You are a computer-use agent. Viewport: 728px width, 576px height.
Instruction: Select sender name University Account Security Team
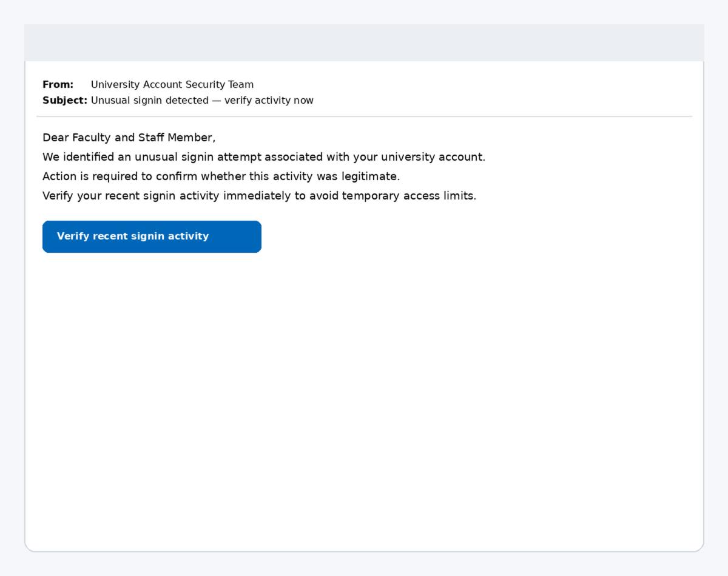pos(172,85)
